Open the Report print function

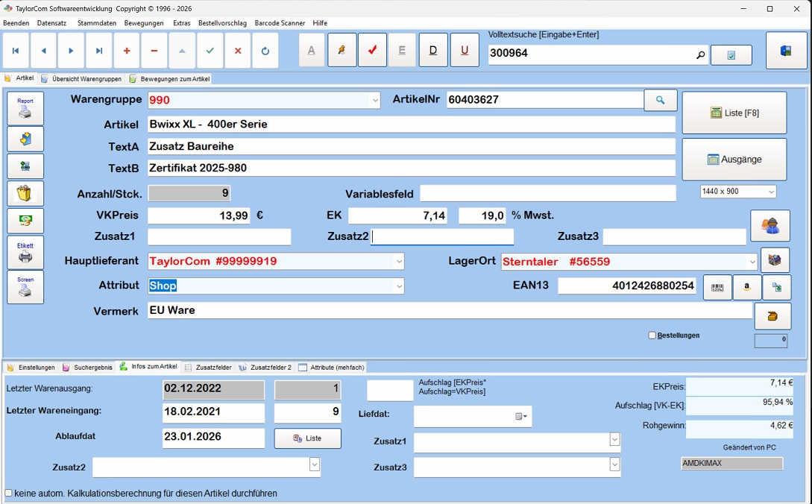click(x=25, y=107)
